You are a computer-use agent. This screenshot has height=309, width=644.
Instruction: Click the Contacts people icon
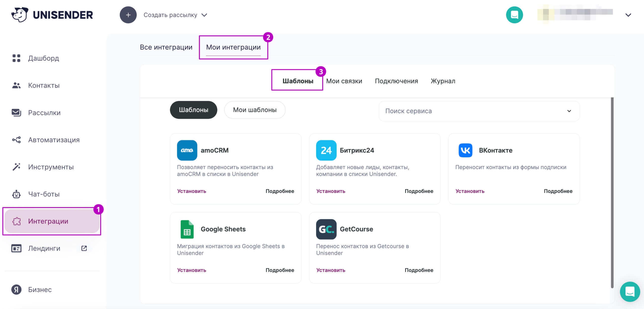(x=16, y=85)
